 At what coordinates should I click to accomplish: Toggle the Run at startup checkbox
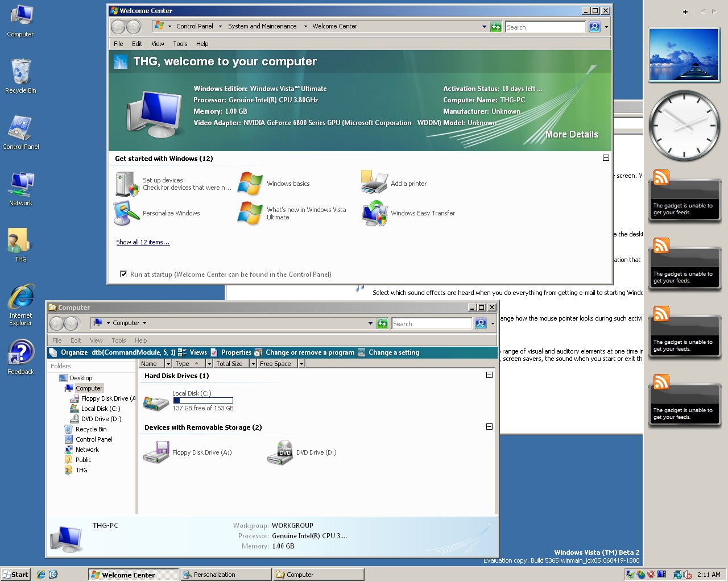tap(123, 274)
